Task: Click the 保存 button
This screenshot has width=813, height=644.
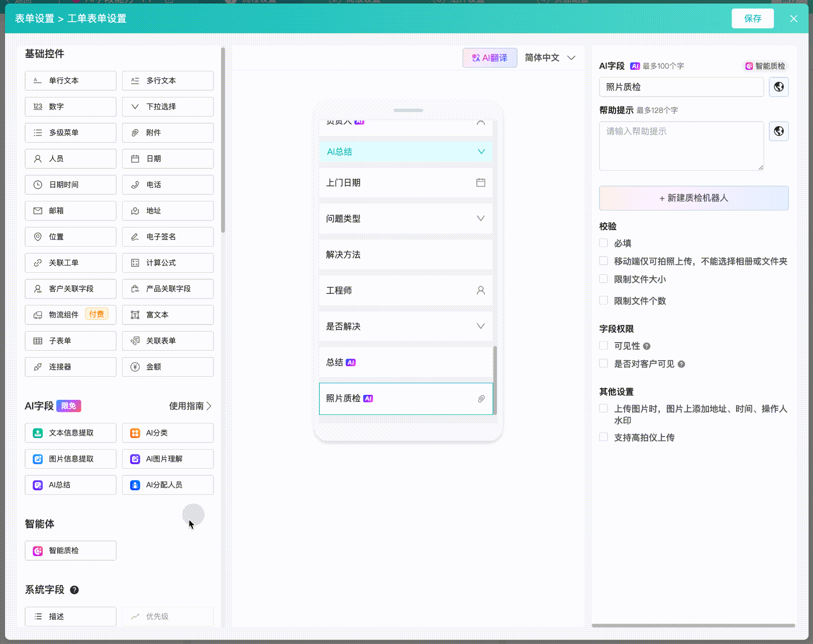Action: [x=753, y=19]
